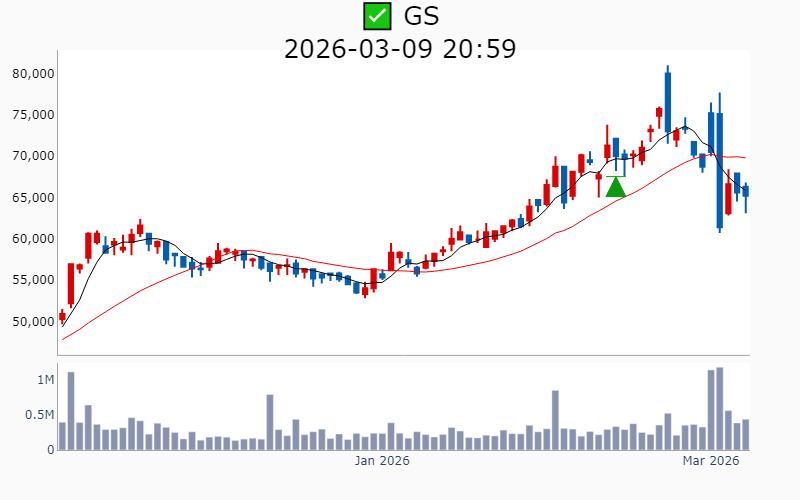Click the 50,000 price axis label
Viewport: 800px width, 500px height.
(x=32, y=321)
